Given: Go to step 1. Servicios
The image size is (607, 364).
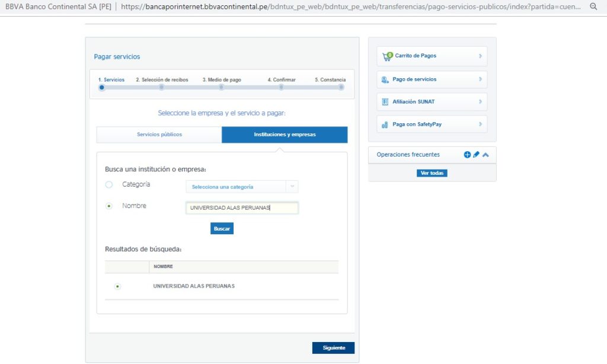Looking at the screenshot, I should point(111,80).
